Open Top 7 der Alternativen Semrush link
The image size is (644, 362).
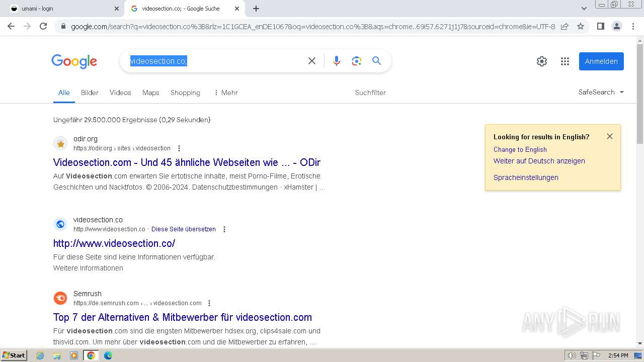pos(183,317)
